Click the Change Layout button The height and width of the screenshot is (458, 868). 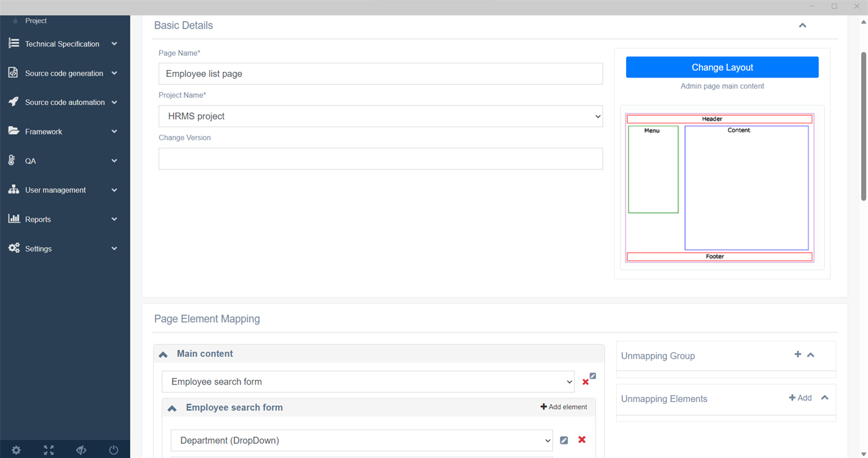click(x=722, y=67)
